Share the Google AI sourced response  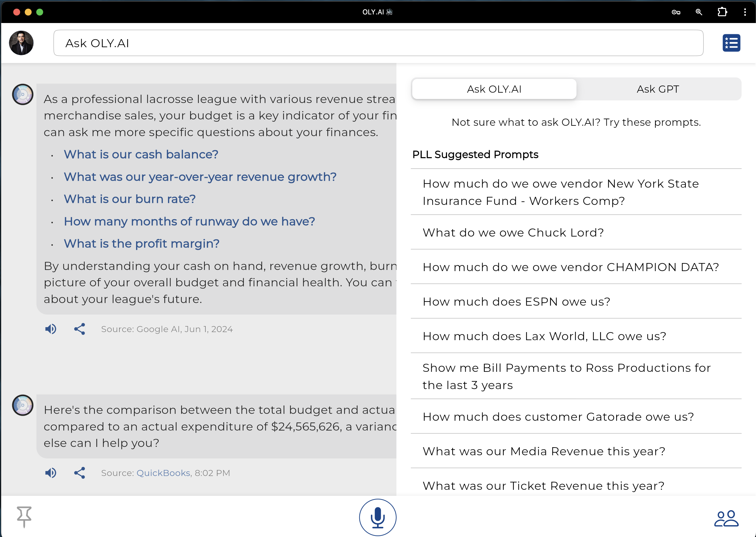coord(80,329)
